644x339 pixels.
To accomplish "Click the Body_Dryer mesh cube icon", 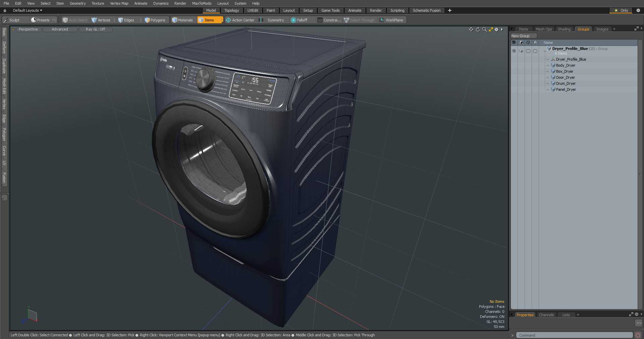I will (x=553, y=65).
